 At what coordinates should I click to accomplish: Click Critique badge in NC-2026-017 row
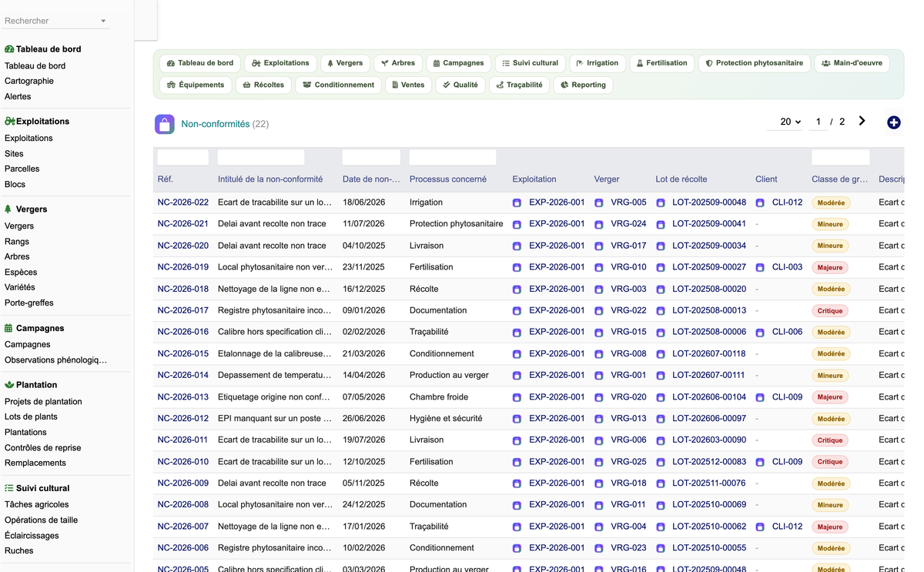830,311
